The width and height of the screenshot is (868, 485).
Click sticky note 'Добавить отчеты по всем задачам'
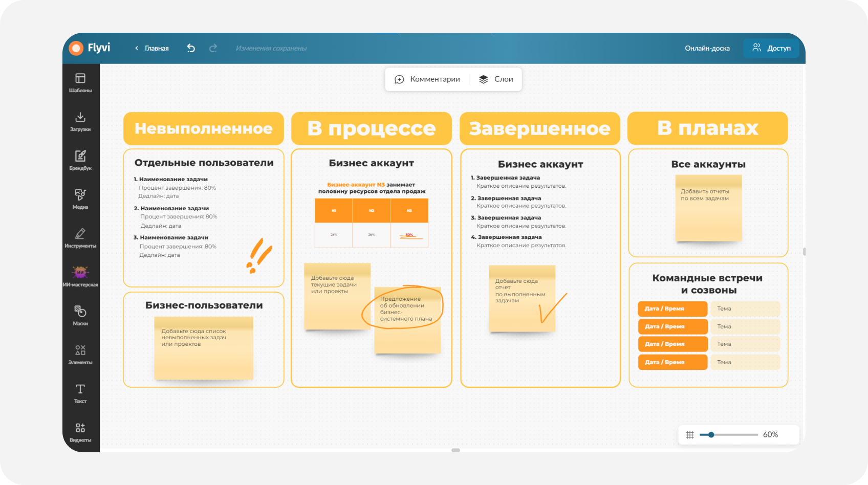click(x=708, y=208)
